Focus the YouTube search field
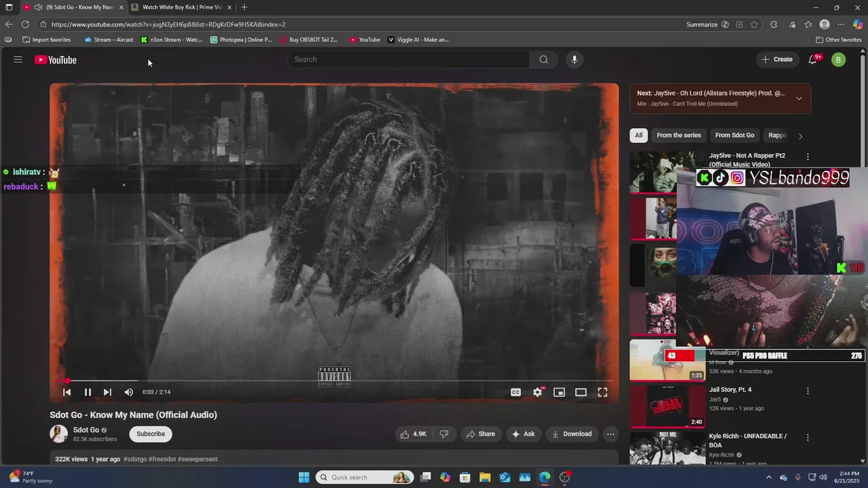 (409, 60)
